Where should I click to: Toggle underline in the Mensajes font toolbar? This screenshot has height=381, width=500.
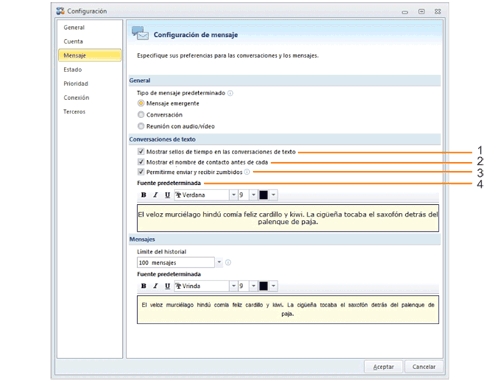coord(167,286)
